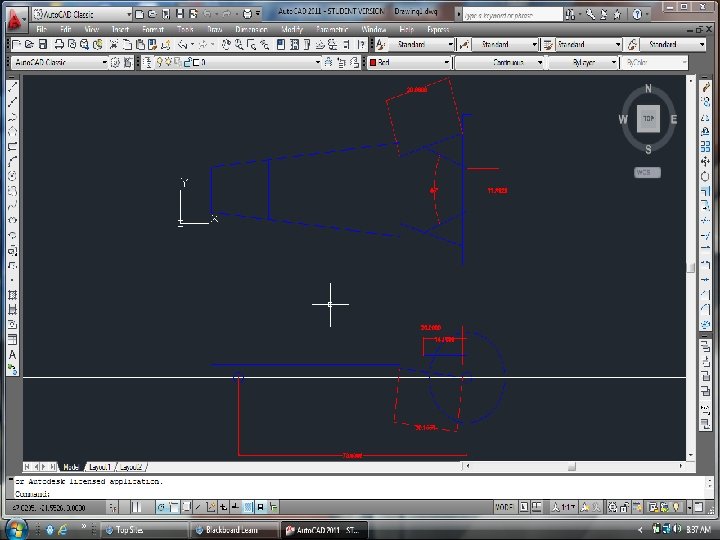Viewport: 720px width, 540px height.
Task: Open the Properties palette icon
Action: pyautogui.click(x=281, y=45)
